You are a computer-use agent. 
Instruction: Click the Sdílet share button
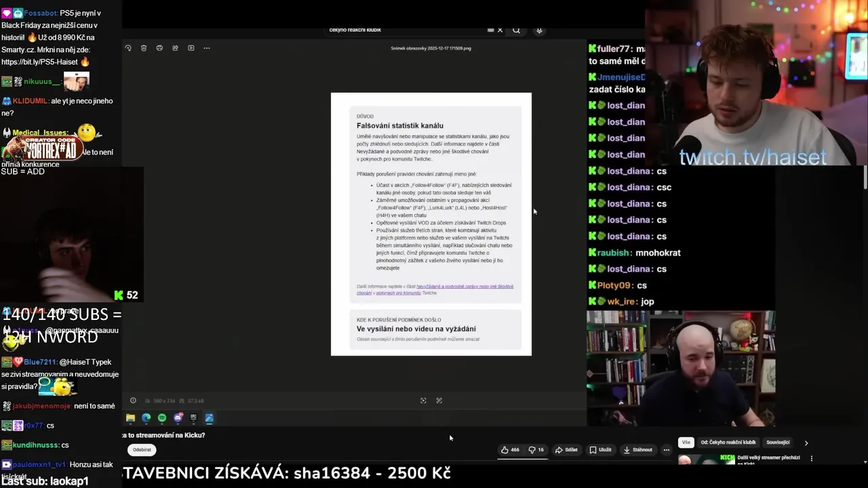pos(566,450)
